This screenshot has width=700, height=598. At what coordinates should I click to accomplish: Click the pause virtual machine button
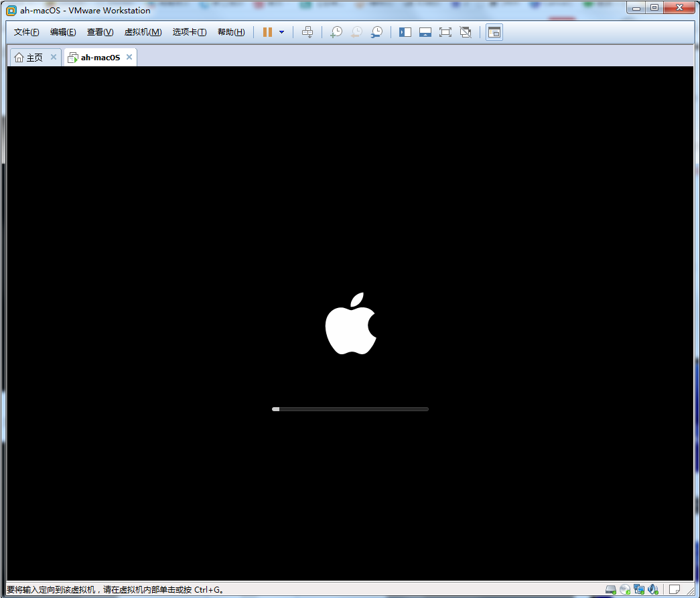pos(267,32)
